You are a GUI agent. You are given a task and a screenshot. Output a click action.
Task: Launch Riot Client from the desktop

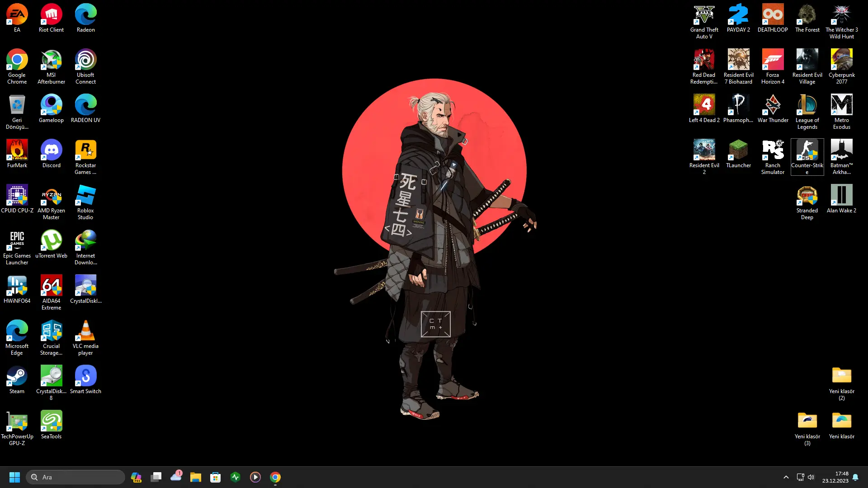[51, 18]
